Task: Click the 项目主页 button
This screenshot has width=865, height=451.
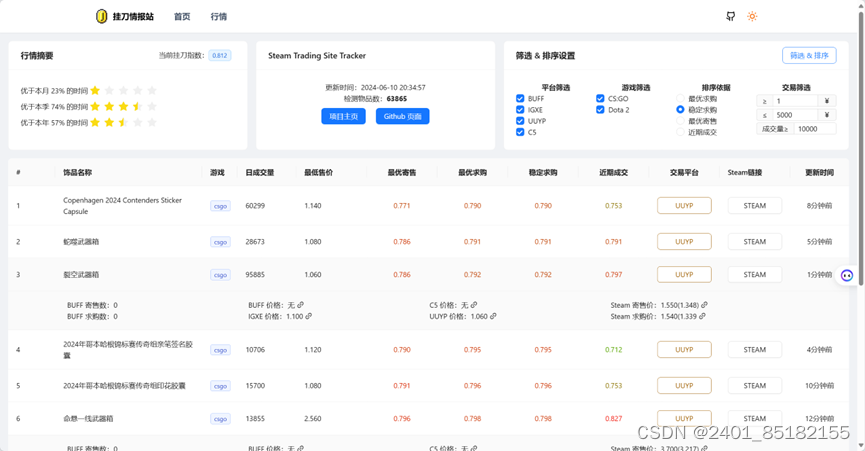Action: (344, 116)
